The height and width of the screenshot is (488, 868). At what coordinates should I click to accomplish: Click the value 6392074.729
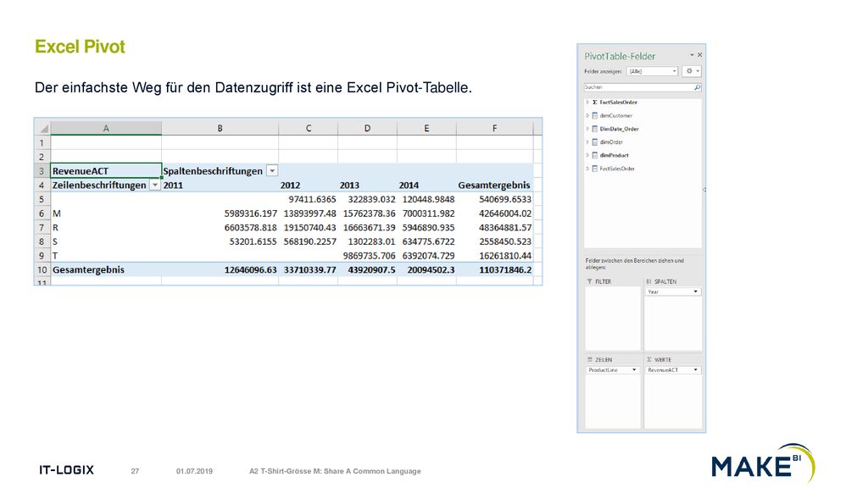(427, 256)
